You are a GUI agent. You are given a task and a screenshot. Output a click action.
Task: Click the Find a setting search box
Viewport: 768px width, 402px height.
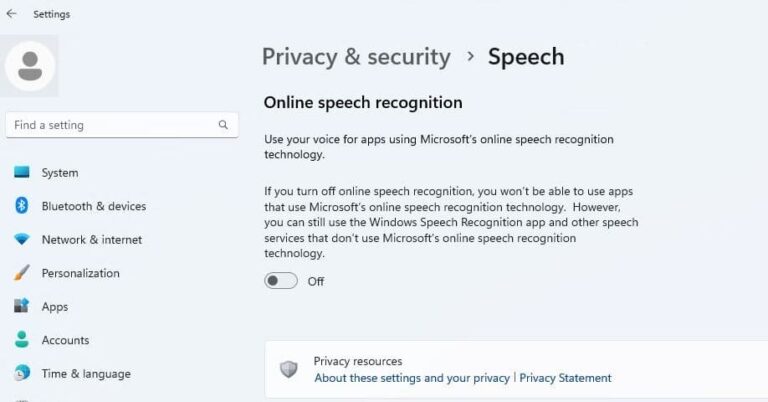tap(110, 125)
